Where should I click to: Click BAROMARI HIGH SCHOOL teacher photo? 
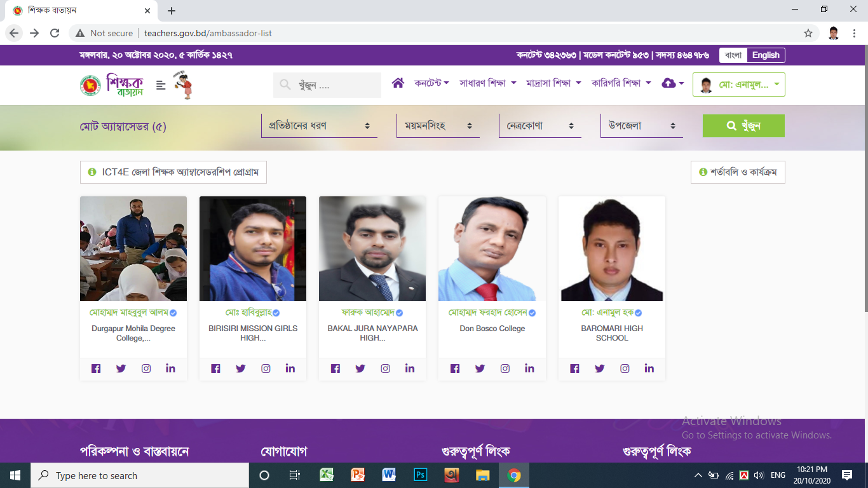pyautogui.click(x=612, y=248)
